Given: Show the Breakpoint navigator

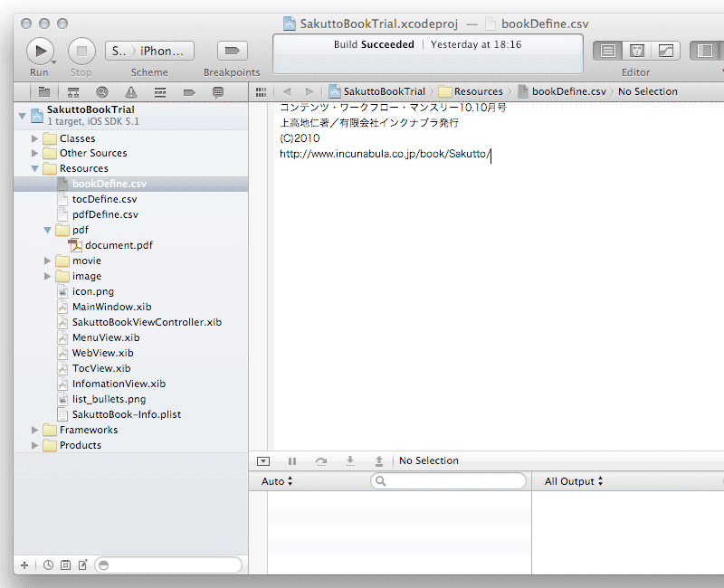Looking at the screenshot, I should 189,92.
